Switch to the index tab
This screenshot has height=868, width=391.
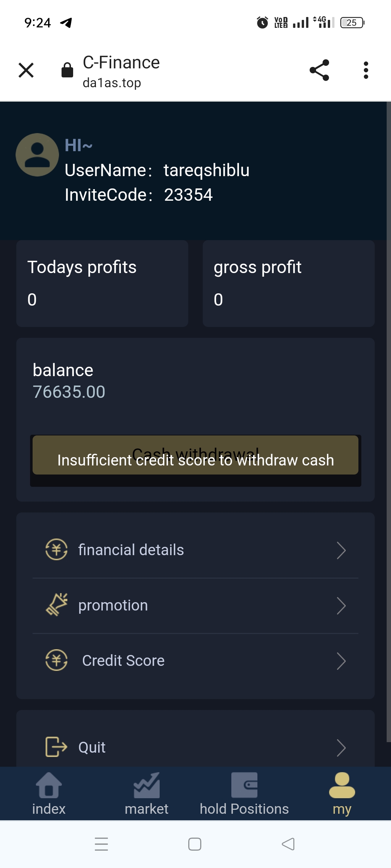click(x=49, y=793)
